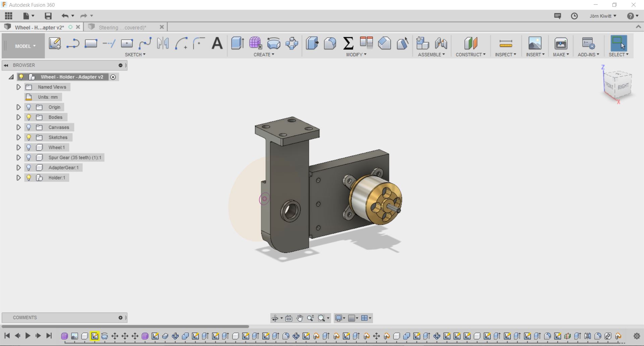Open the Jörn Kiwitt account dropdown
Image resolution: width=644 pixels, height=346 pixels.
603,16
